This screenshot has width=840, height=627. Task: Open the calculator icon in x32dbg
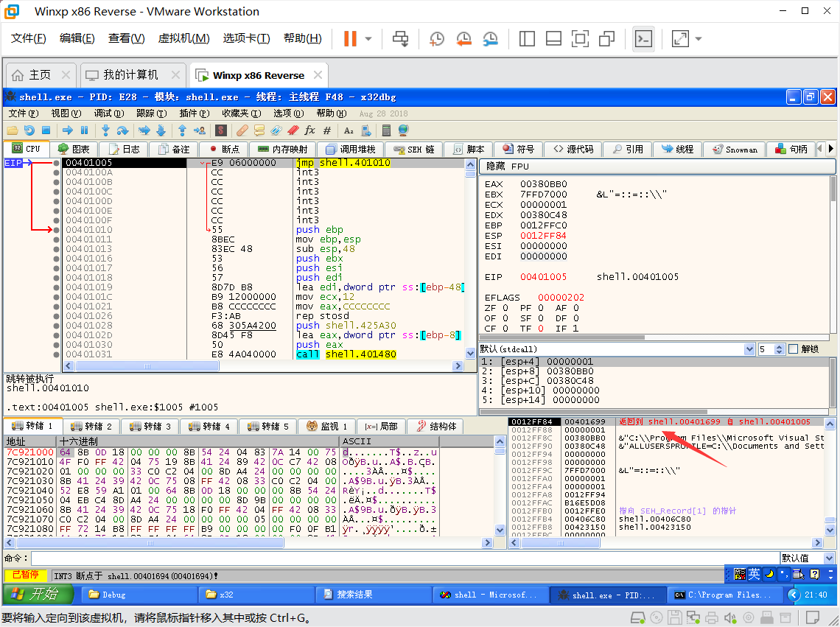tap(385, 130)
